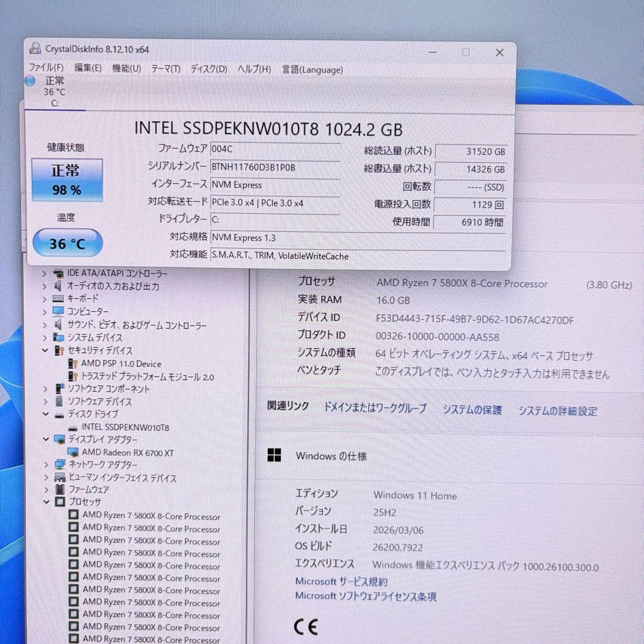This screenshot has height=644, width=644.
Task: Click the AMD Radeon RX 6700 XT icon
Action: click(73, 452)
